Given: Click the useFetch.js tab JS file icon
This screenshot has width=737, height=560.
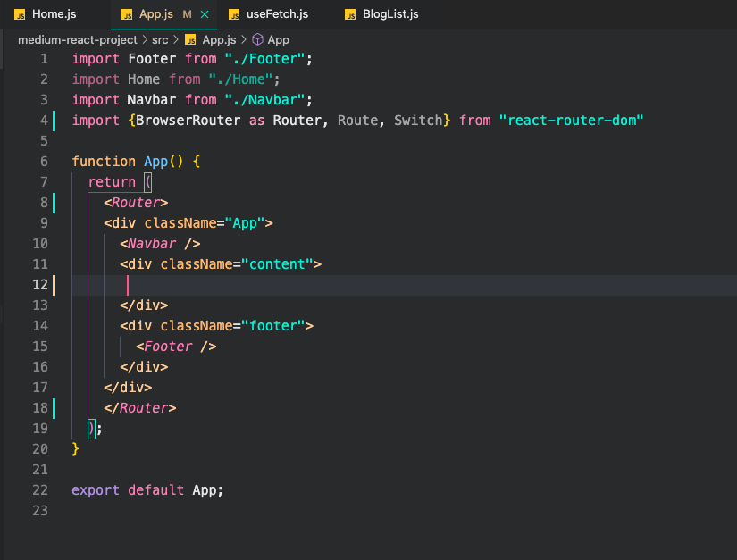Looking at the screenshot, I should pyautogui.click(x=234, y=14).
